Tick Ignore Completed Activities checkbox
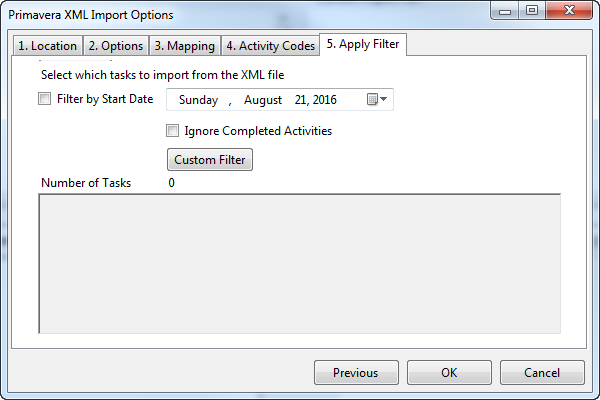600x400 pixels. tap(172, 131)
